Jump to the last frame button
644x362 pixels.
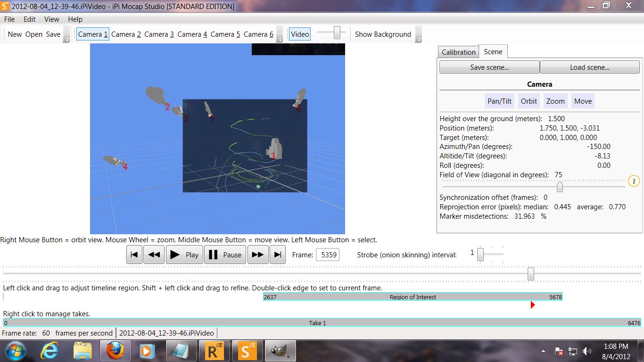278,255
